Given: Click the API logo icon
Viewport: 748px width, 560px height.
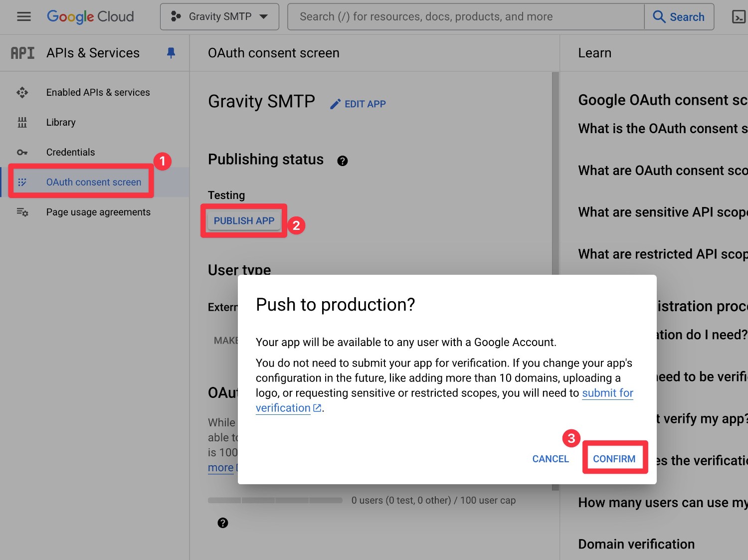Looking at the screenshot, I should pyautogui.click(x=23, y=53).
